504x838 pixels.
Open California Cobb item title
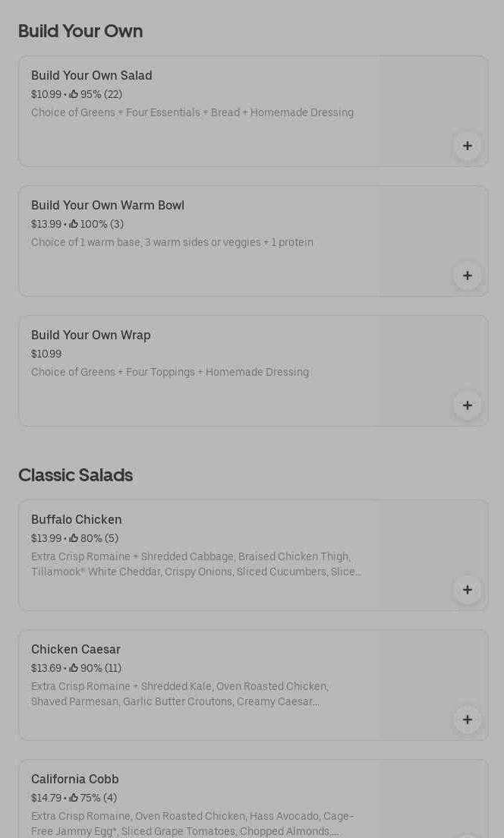click(x=75, y=780)
